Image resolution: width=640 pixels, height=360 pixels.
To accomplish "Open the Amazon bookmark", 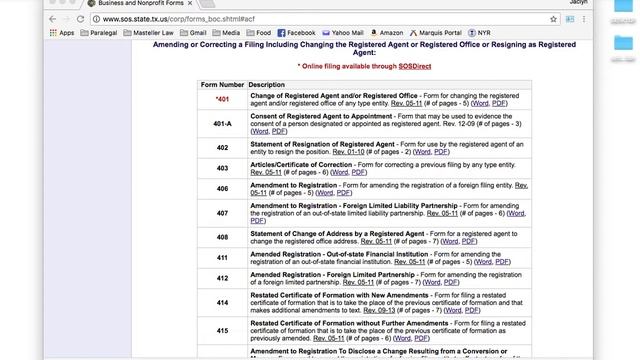I will coord(387,33).
